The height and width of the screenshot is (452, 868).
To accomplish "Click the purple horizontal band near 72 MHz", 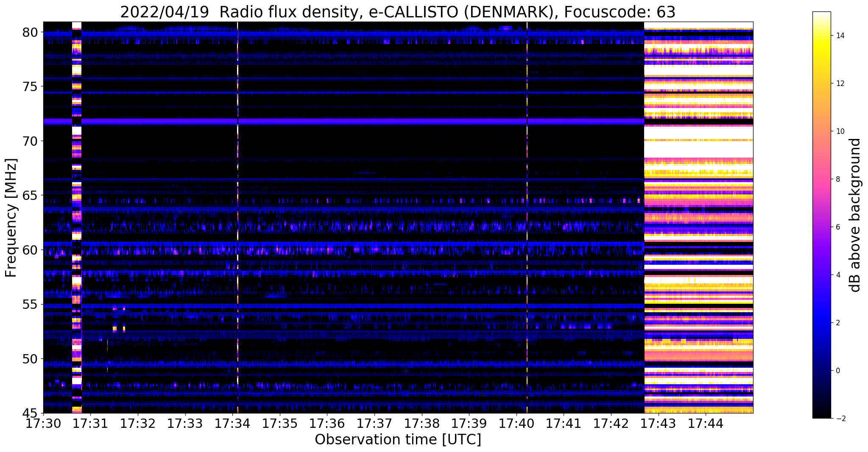I will pyautogui.click(x=343, y=122).
